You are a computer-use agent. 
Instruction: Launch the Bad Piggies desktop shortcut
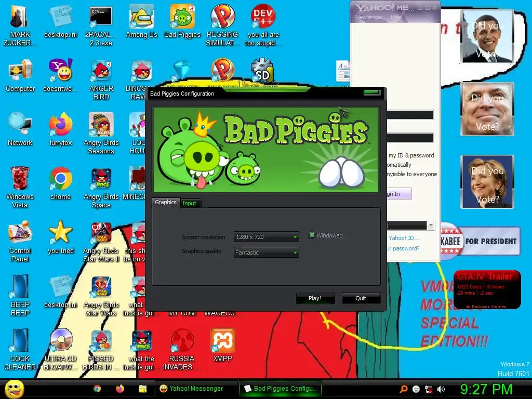(x=182, y=21)
